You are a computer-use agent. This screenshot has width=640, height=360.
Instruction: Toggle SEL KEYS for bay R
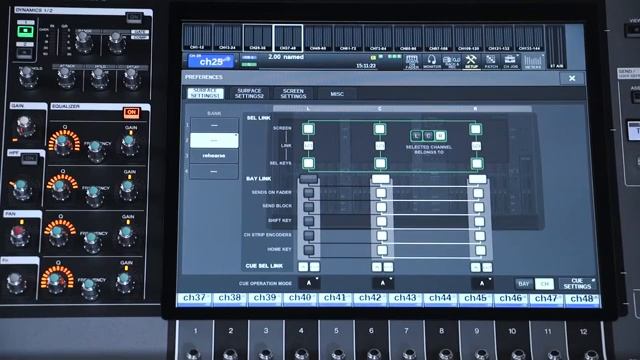[x=477, y=164]
